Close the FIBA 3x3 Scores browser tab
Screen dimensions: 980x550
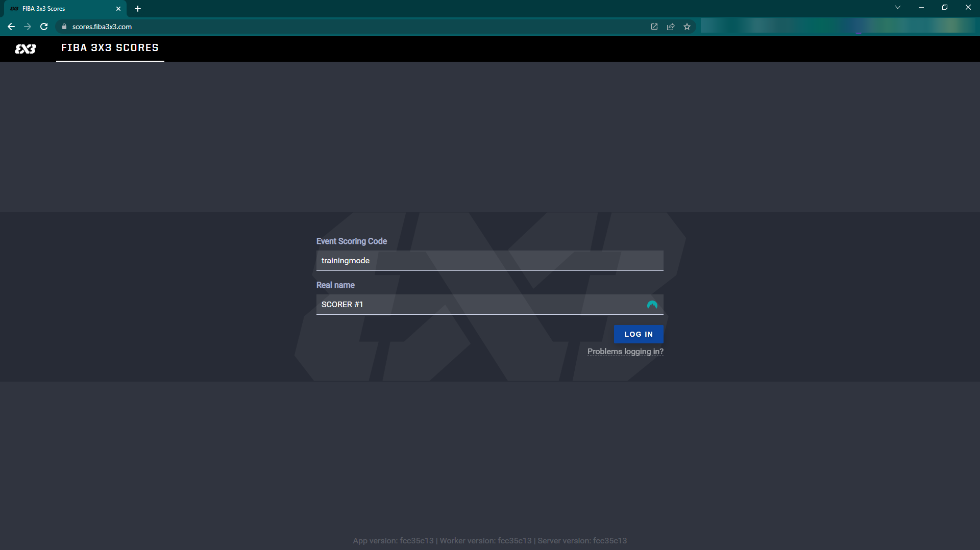point(118,9)
